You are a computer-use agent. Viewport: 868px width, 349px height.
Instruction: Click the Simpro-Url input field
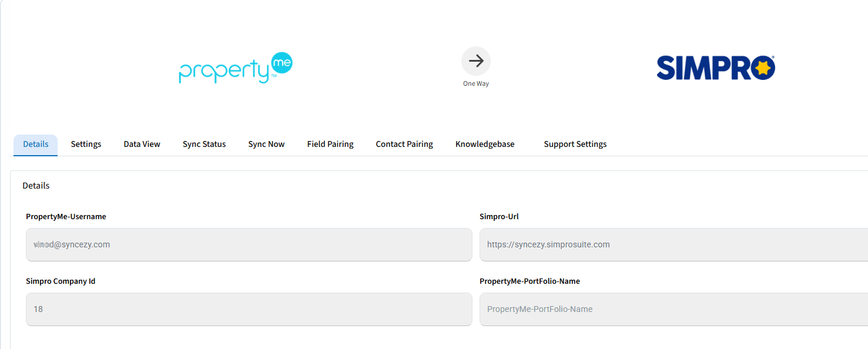tap(673, 244)
